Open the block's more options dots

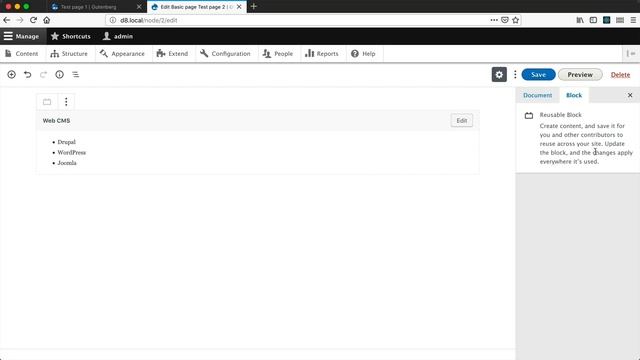(66, 102)
